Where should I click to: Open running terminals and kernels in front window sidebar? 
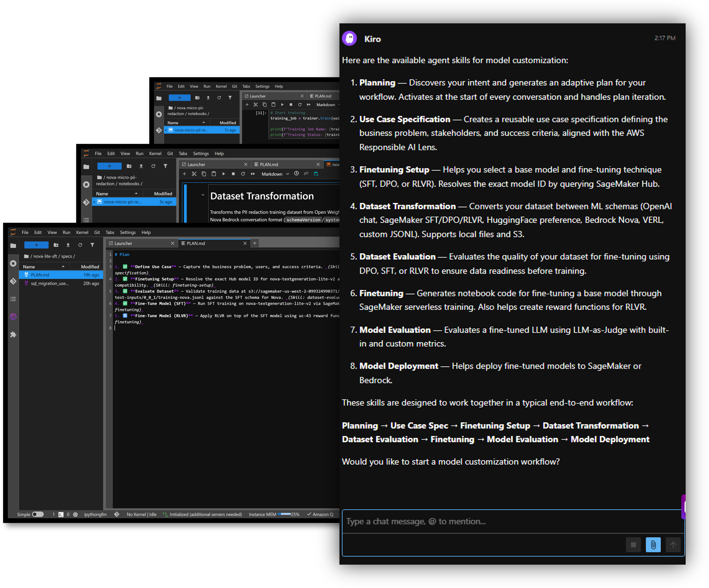(x=13, y=263)
